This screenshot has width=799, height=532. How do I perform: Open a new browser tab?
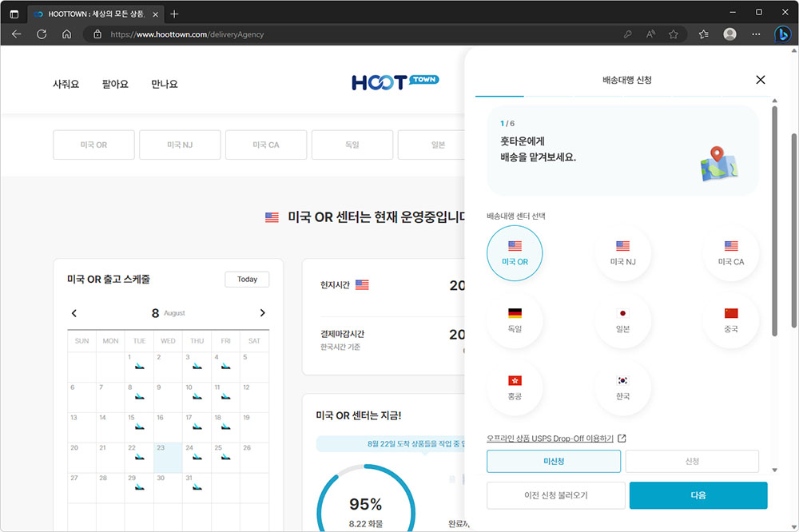click(174, 14)
